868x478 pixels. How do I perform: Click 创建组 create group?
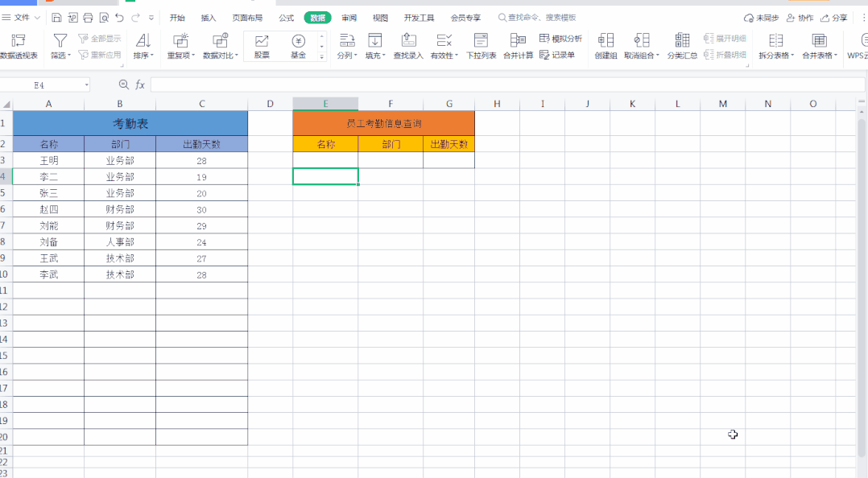[x=606, y=46]
